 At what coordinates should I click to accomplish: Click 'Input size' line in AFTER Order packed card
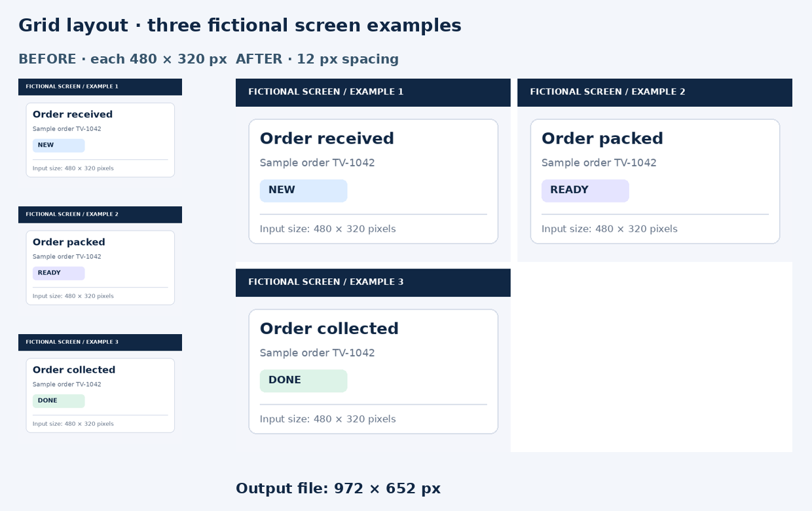tap(609, 229)
